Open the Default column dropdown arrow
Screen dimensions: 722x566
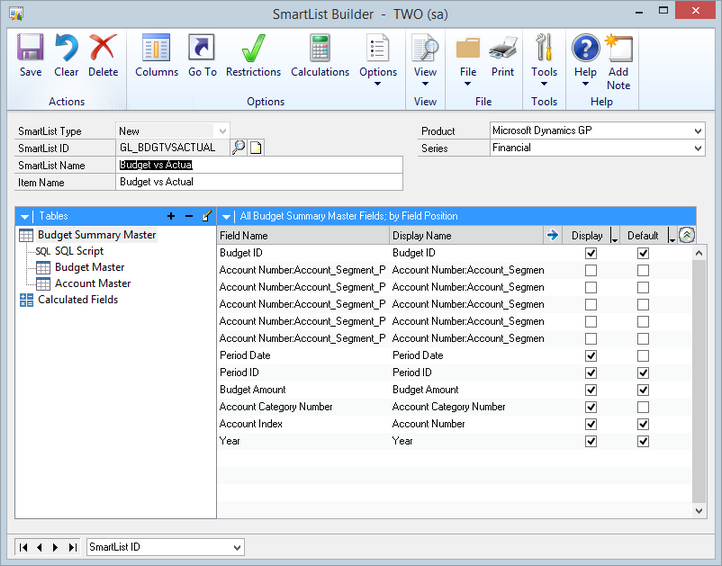pos(671,236)
